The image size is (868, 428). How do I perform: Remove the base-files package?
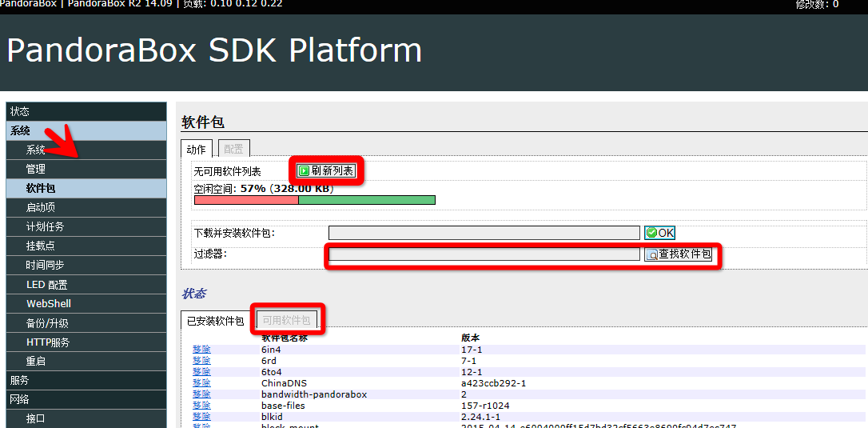(x=201, y=406)
